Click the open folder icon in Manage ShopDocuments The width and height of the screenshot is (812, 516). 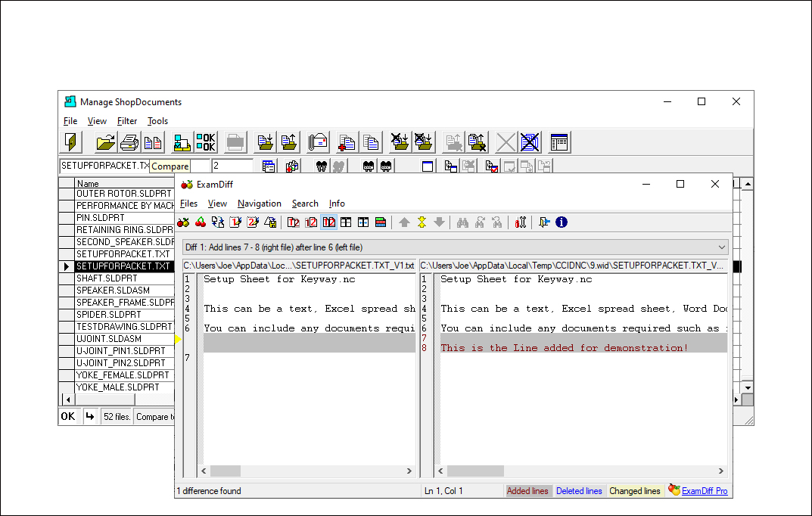pos(106,141)
